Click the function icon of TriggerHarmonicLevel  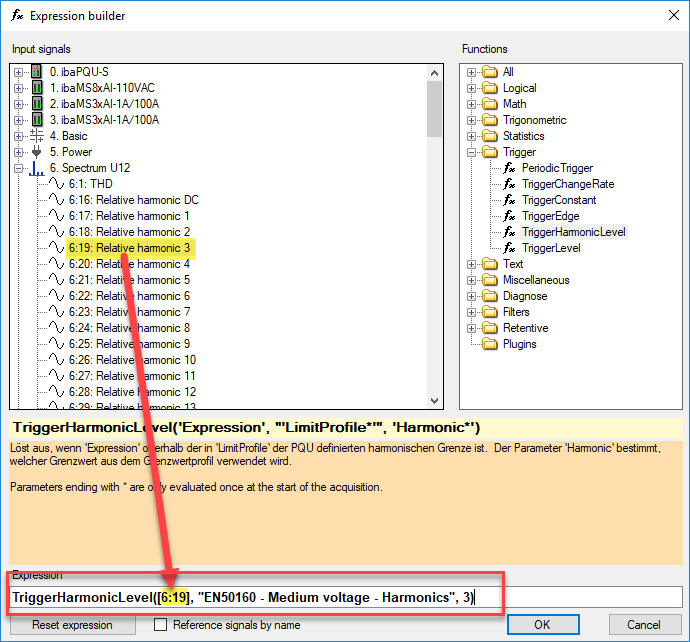510,232
